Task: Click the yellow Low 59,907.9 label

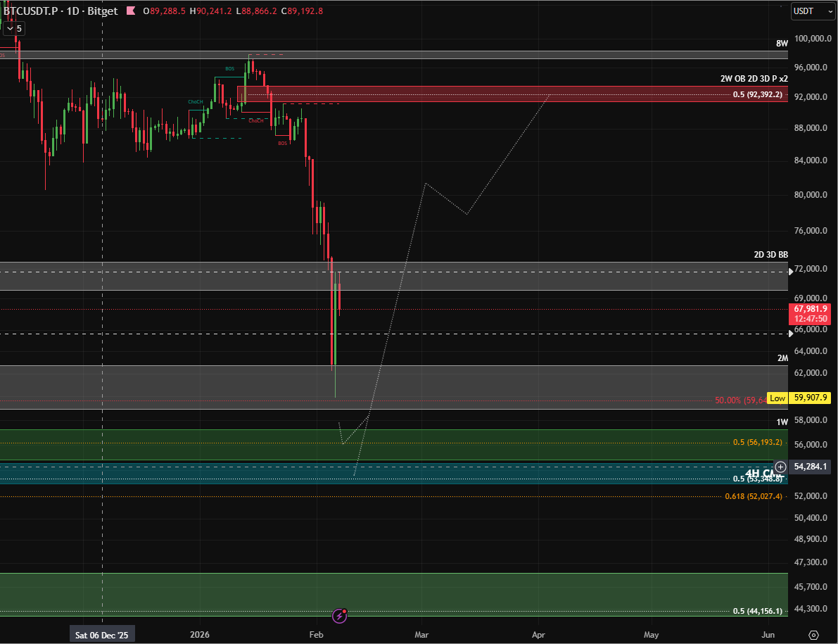Action: coord(799,398)
